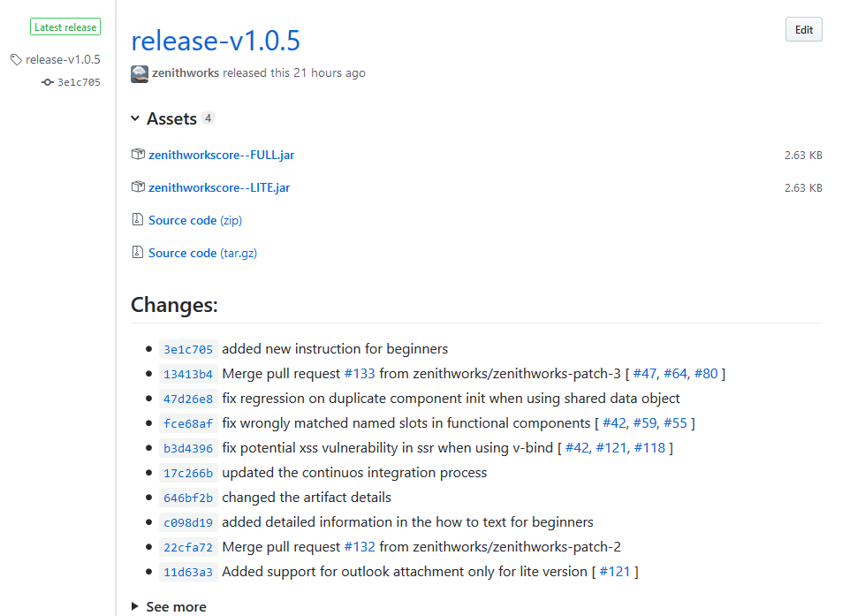Click the package icon beside zenithworkscore--LITE.jar
Screen dimensions: 850x616
click(x=139, y=186)
